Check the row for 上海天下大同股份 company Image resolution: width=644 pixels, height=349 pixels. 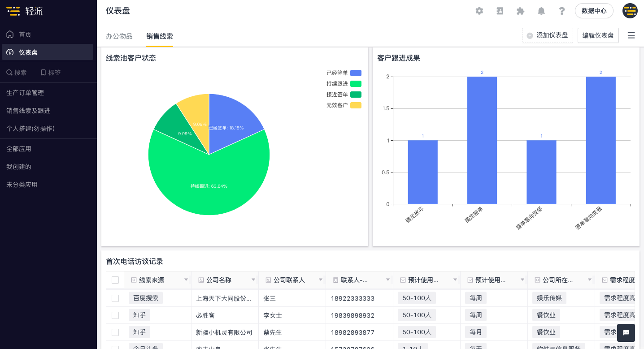(x=115, y=298)
